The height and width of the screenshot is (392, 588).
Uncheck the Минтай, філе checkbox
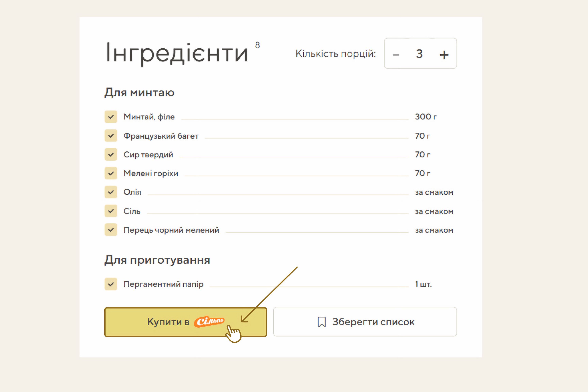point(111,117)
